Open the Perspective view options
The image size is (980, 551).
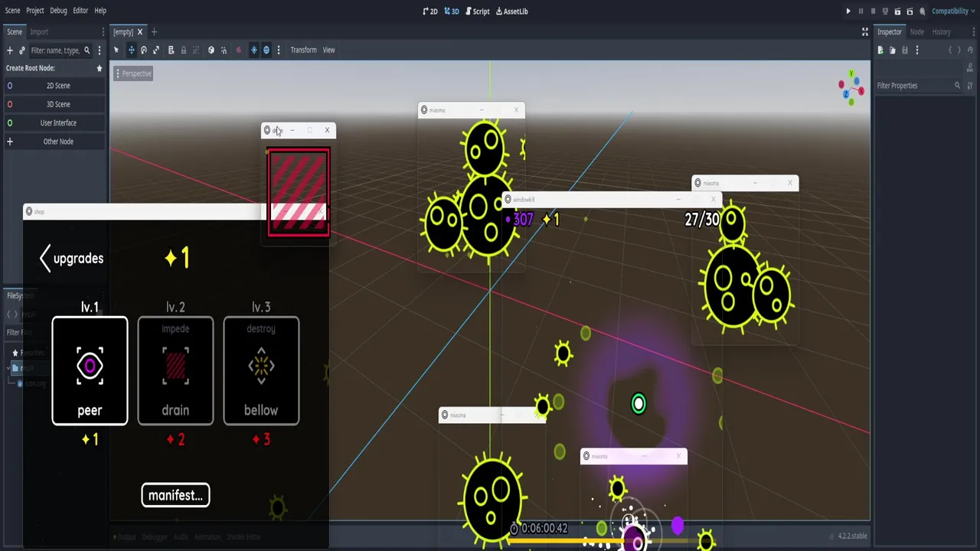point(133,73)
